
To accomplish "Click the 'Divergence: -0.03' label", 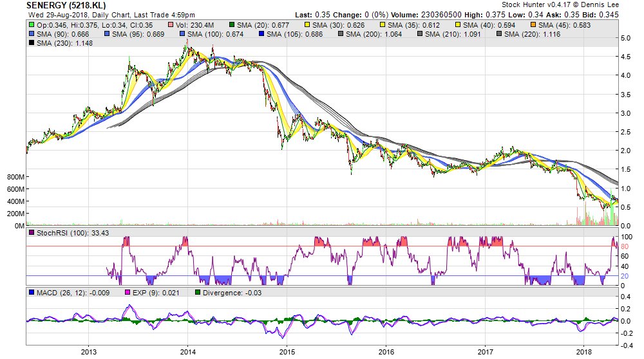I will pos(232,293).
